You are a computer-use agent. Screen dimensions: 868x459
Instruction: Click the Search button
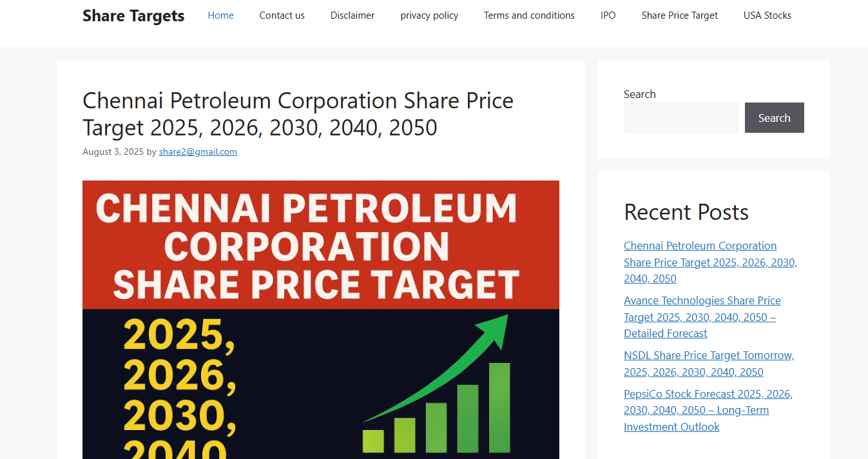click(774, 118)
